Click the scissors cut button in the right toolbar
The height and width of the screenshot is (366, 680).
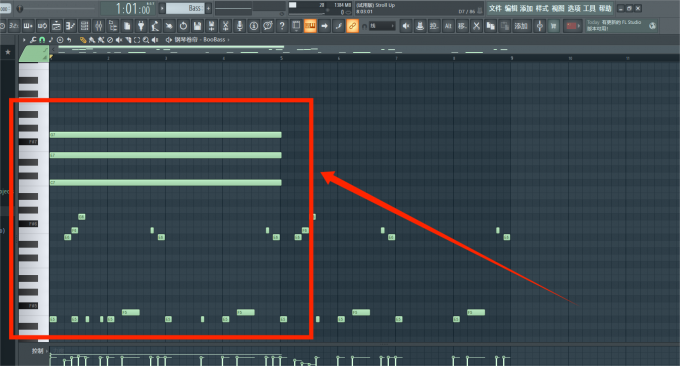pyautogui.click(x=476, y=26)
